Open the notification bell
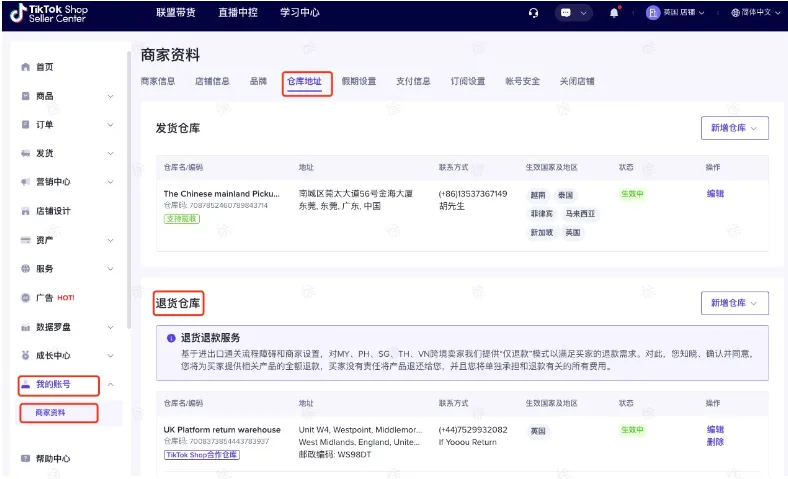Viewport: 788px width, 479px height. click(614, 13)
